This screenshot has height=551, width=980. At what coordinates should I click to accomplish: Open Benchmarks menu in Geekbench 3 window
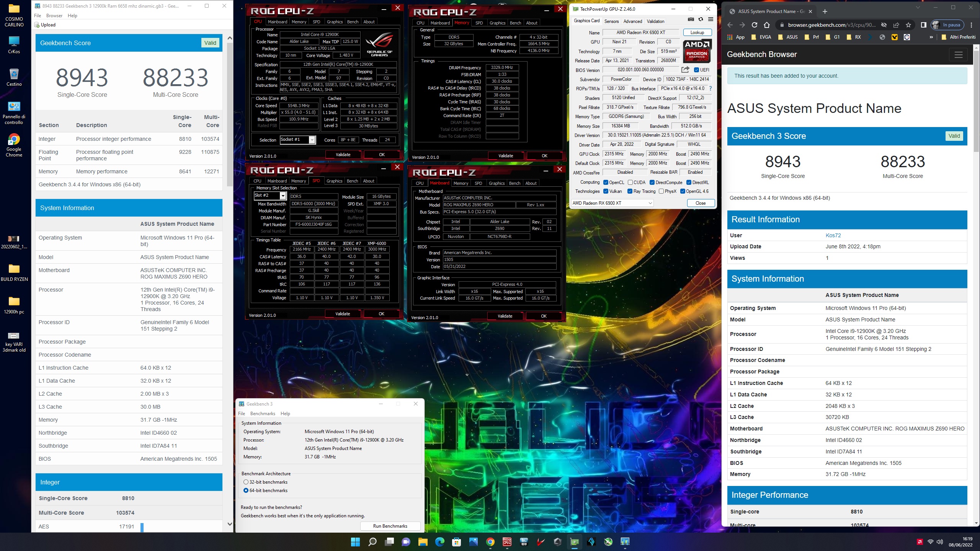click(x=263, y=414)
